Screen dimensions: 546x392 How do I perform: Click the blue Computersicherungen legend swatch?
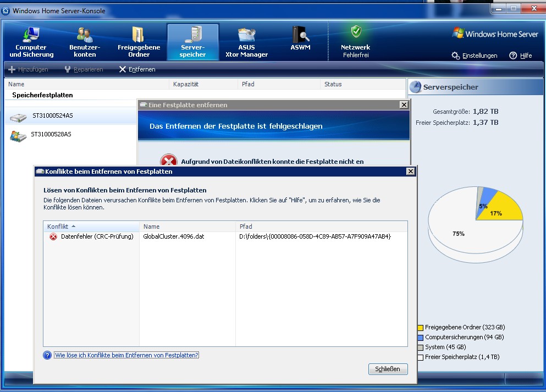(420, 338)
